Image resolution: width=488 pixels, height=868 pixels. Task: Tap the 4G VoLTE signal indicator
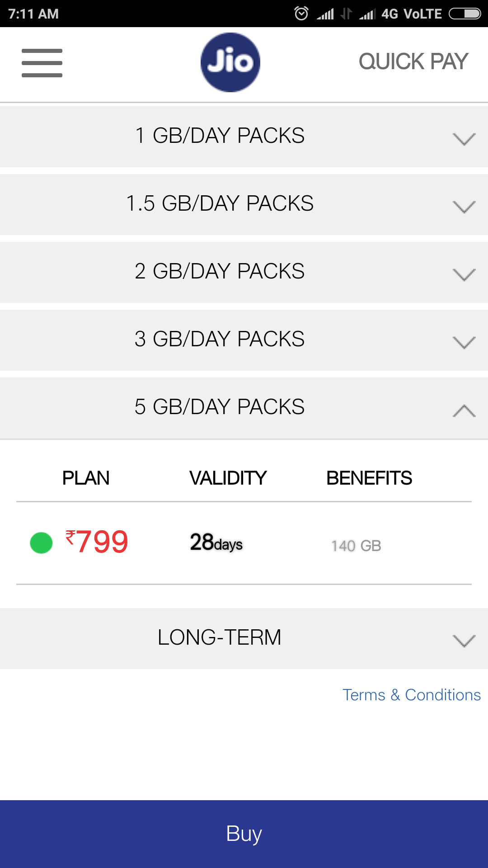412,14
